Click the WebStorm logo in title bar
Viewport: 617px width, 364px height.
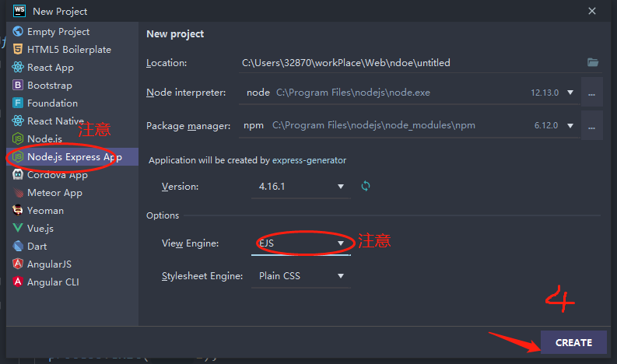pos(19,11)
